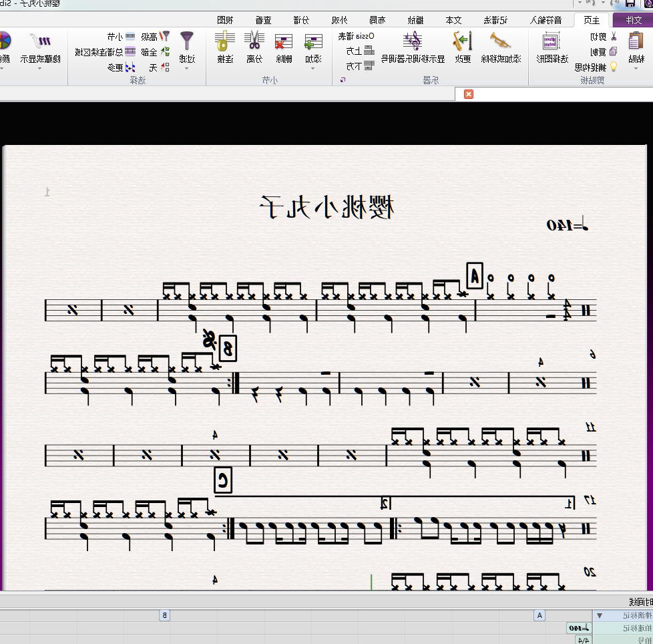Open the Paste (粘贴) dropdown arrow

636,68
